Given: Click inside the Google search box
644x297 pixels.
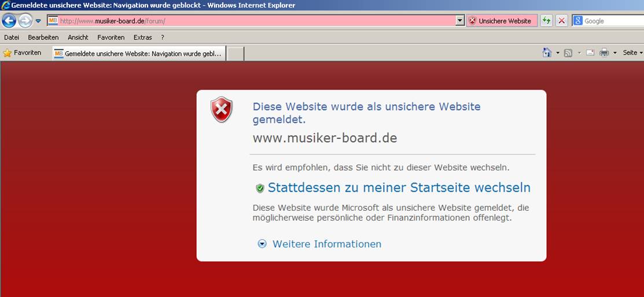Looking at the screenshot, I should coord(613,21).
